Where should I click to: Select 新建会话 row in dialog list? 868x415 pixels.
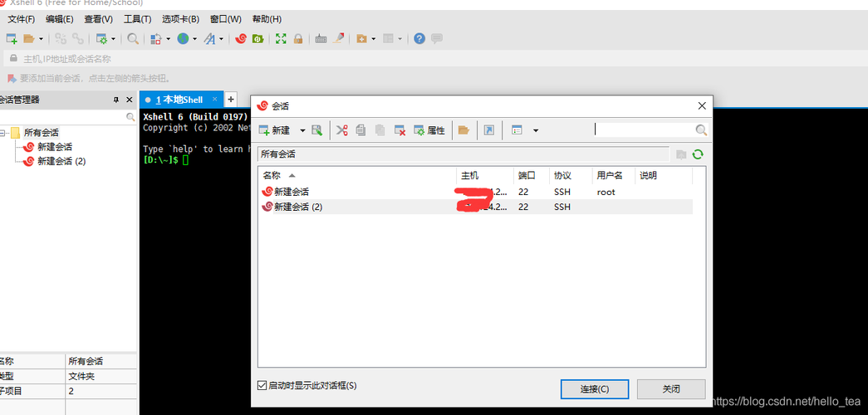pos(476,192)
